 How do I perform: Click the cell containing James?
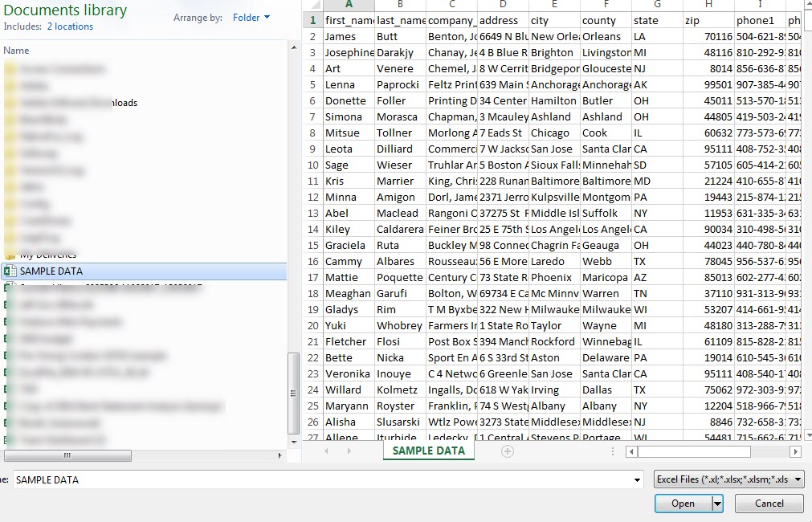pyautogui.click(x=349, y=37)
